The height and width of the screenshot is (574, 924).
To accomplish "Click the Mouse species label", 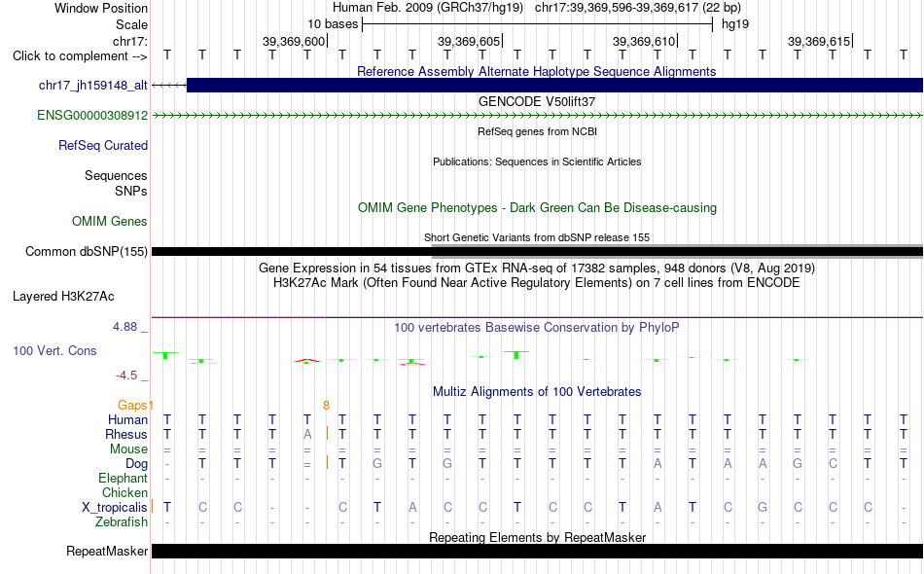I will [128, 449].
